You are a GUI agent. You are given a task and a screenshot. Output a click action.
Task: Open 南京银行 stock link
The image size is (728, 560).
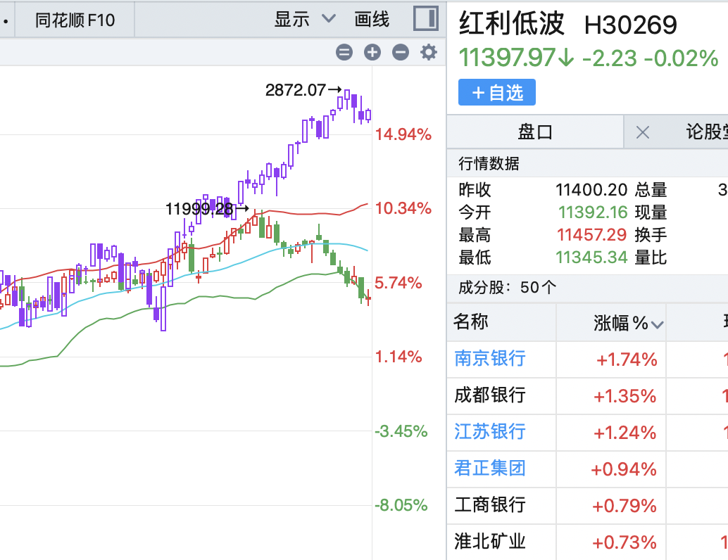click(x=490, y=358)
